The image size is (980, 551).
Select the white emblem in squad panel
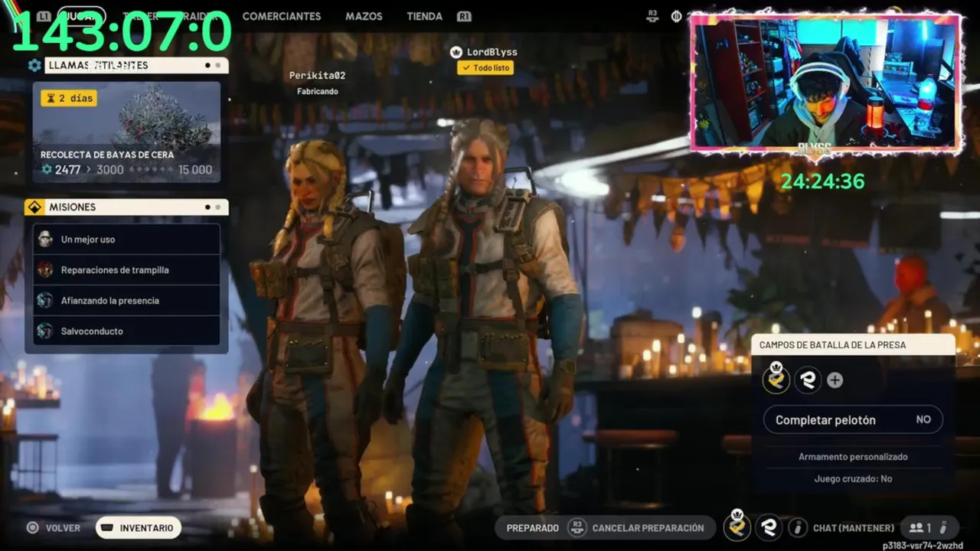pos(808,380)
